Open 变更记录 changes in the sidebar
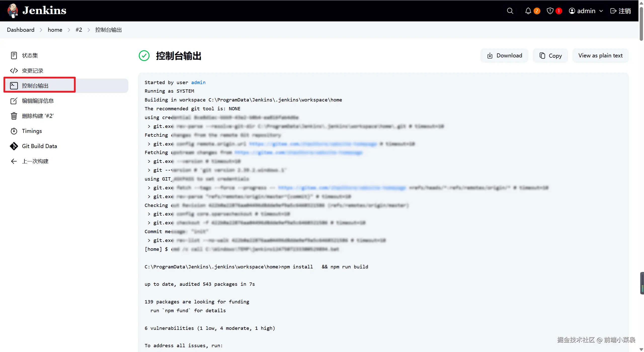 (32, 71)
